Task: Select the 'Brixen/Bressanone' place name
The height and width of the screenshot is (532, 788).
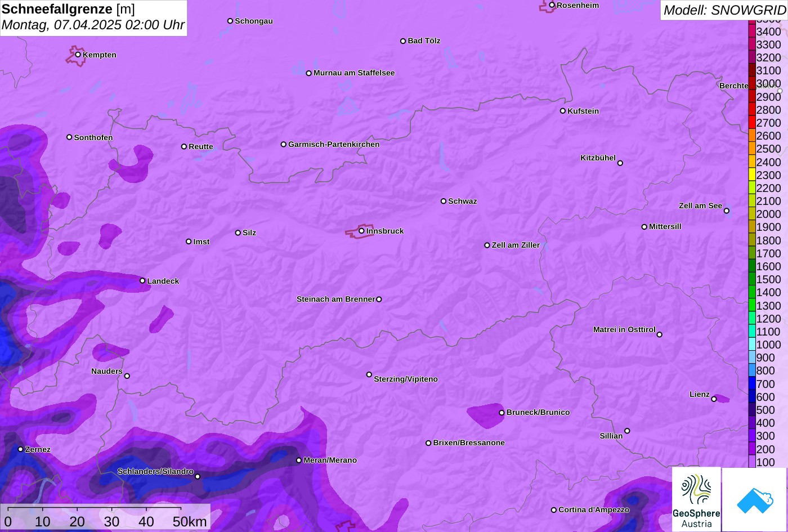Action: click(x=469, y=442)
